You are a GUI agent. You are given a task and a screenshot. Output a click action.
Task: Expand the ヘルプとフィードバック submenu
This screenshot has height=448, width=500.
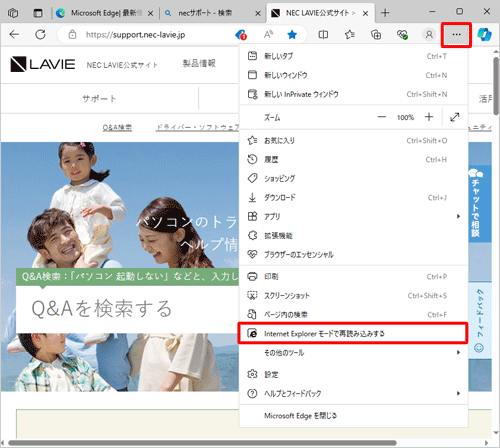[353, 393]
